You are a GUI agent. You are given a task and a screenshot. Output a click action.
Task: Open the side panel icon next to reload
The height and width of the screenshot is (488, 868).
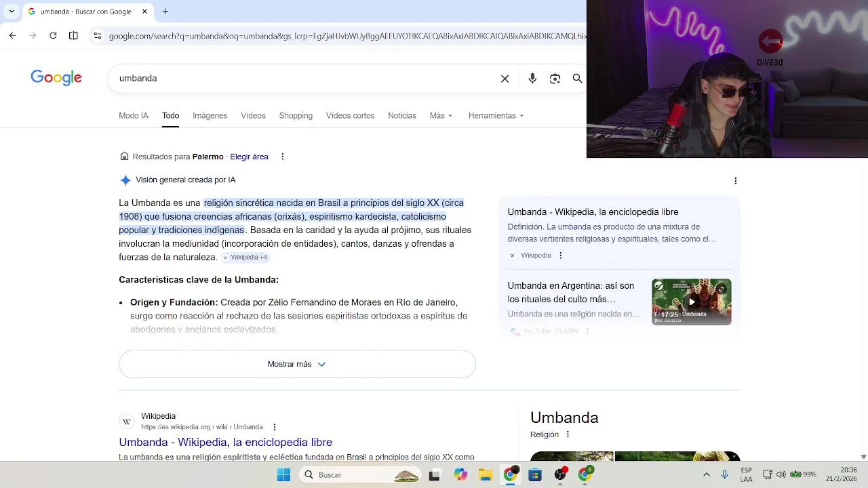pyautogui.click(x=73, y=35)
